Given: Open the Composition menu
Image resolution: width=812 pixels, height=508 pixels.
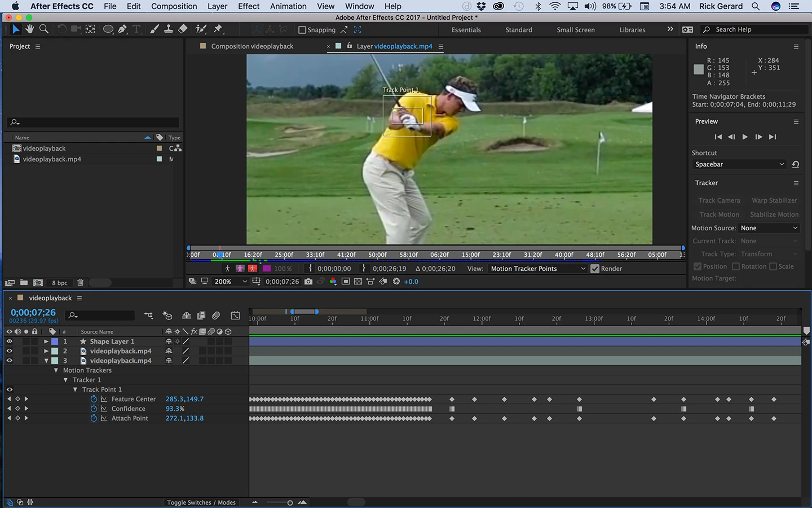Looking at the screenshot, I should (174, 6).
